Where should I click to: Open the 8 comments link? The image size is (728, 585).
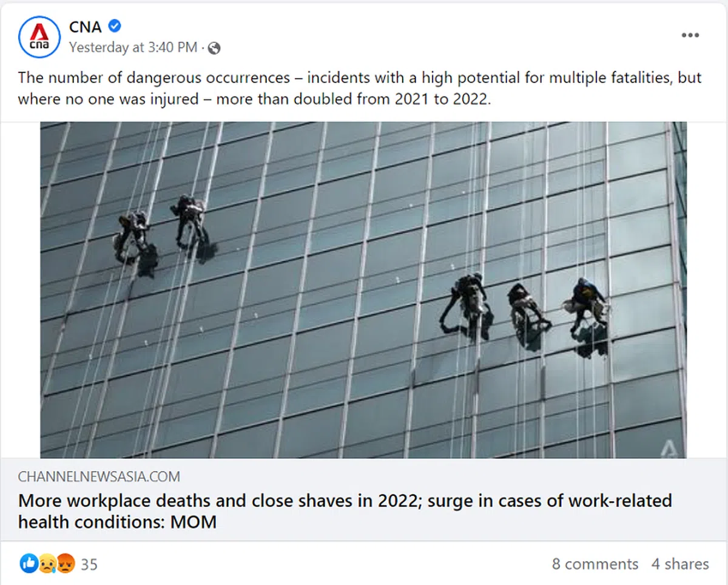595,564
